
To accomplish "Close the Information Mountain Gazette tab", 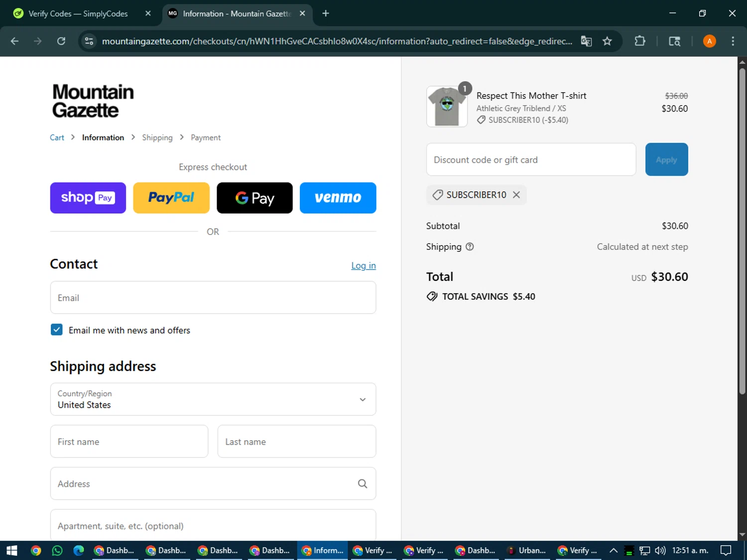I will click(x=302, y=13).
